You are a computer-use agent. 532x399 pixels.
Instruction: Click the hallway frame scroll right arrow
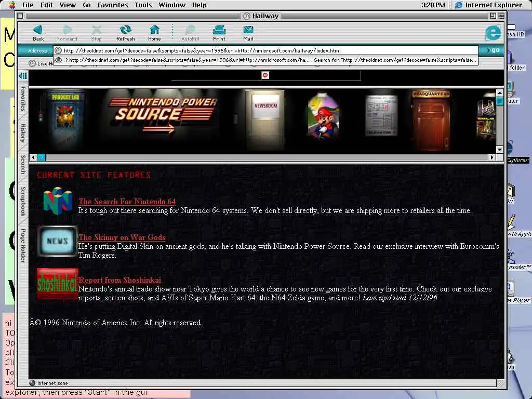[x=492, y=157]
